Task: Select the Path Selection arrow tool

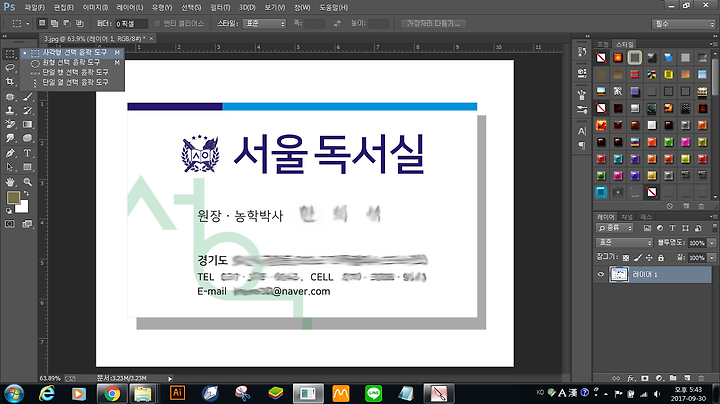Action: tap(10, 167)
